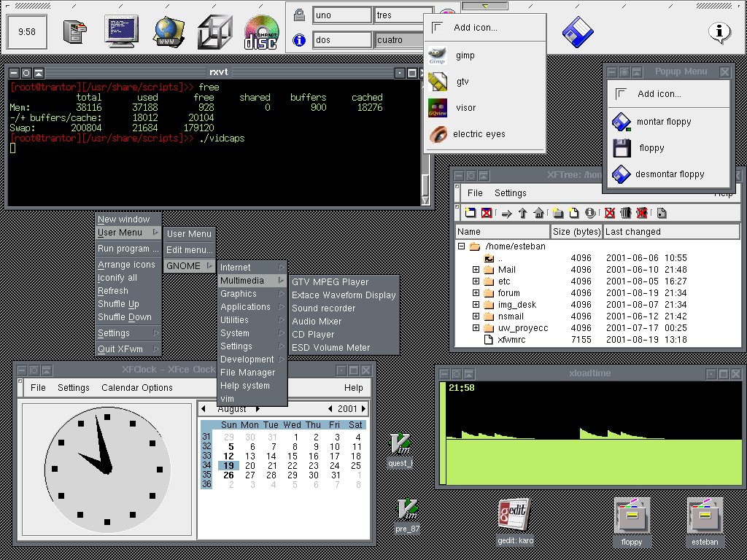Expand the nsmail folder in XFTree
This screenshot has width=747, height=560.
(476, 316)
